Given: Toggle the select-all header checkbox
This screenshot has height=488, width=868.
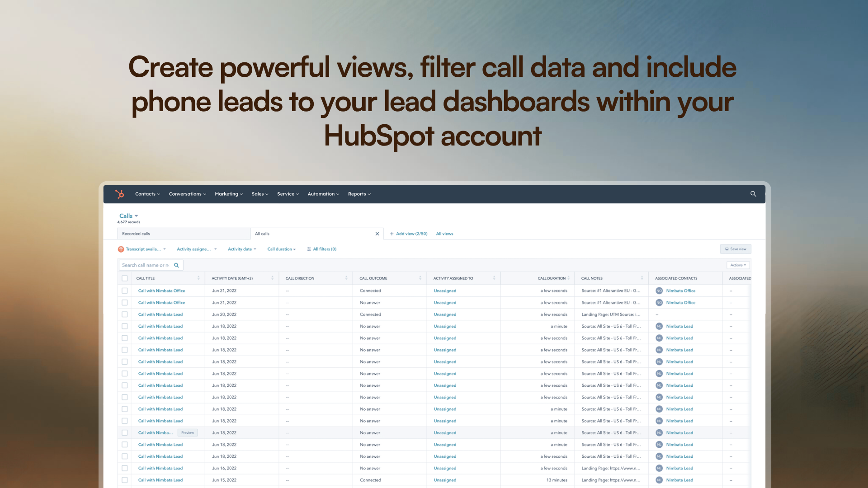Looking at the screenshot, I should 125,278.
